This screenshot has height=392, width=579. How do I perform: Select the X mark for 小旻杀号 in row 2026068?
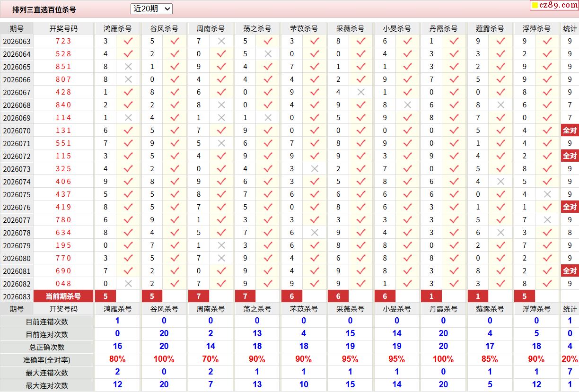[407, 105]
